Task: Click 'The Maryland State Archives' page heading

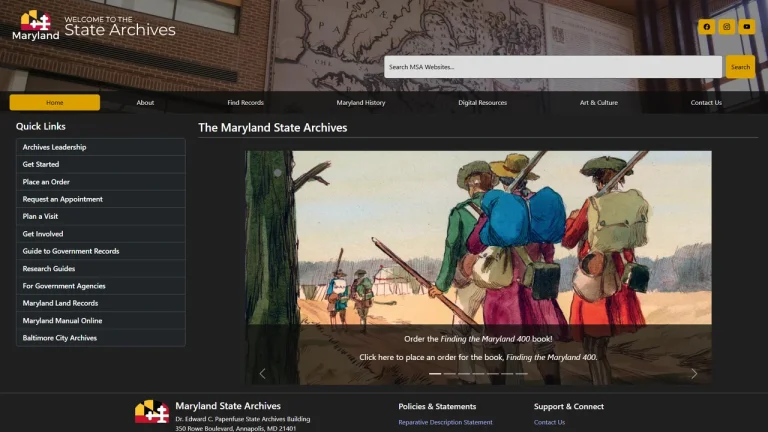Action: (x=272, y=127)
